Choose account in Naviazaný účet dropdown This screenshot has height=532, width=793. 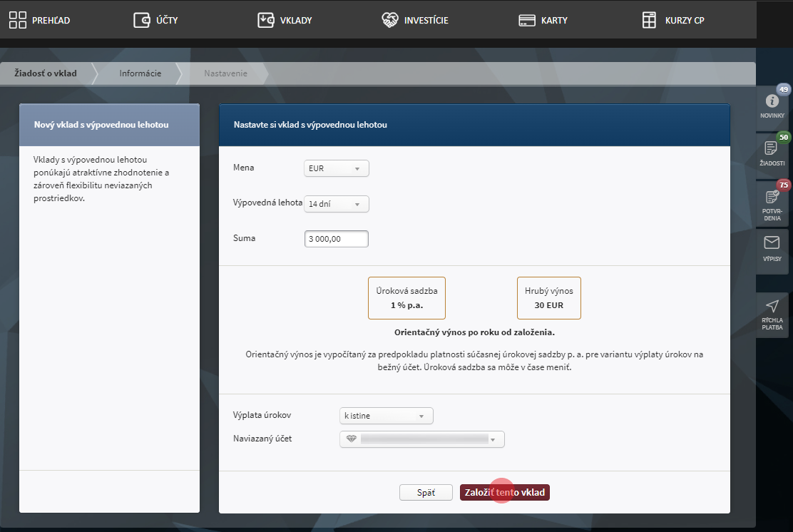(422, 439)
